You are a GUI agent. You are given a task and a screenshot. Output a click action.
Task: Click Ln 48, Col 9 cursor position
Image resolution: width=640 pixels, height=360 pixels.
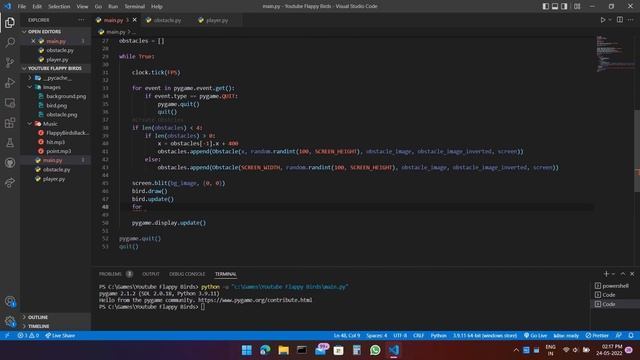(347, 336)
